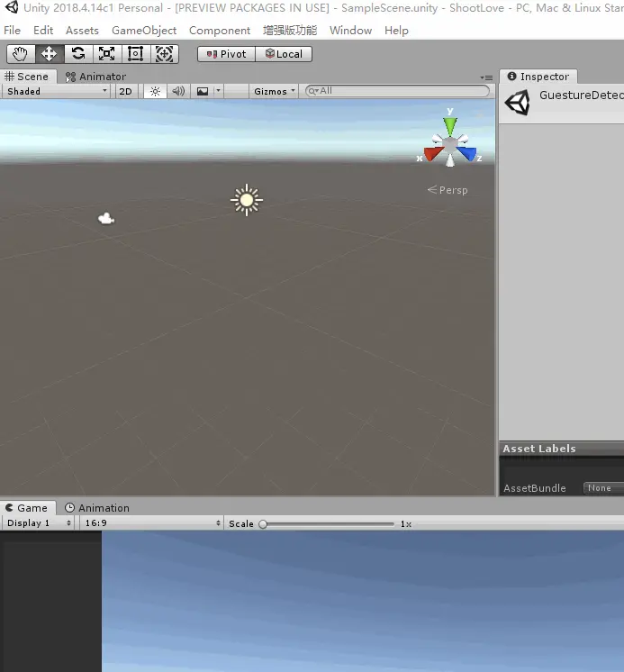Switch to the Animation tab
This screenshot has width=624, height=672.
pyautogui.click(x=96, y=508)
